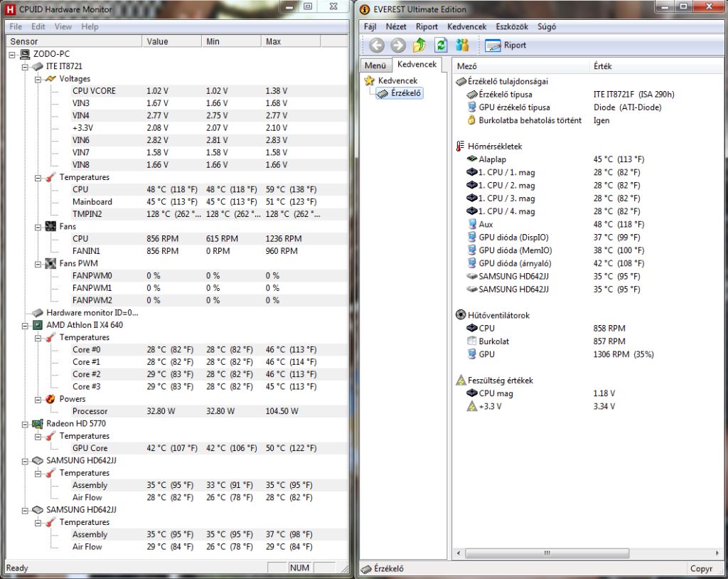728x579 pixels.
Task: Click the right scroll arrow in EVEREST
Action: [x=718, y=553]
